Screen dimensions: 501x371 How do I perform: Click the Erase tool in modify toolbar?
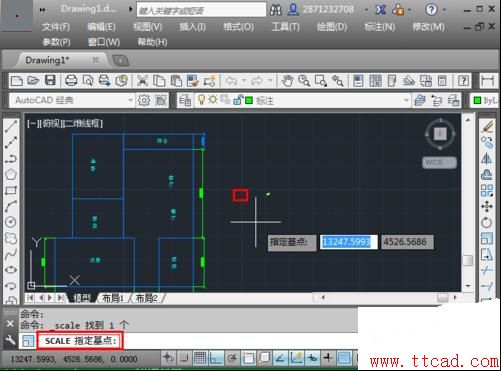point(487,126)
